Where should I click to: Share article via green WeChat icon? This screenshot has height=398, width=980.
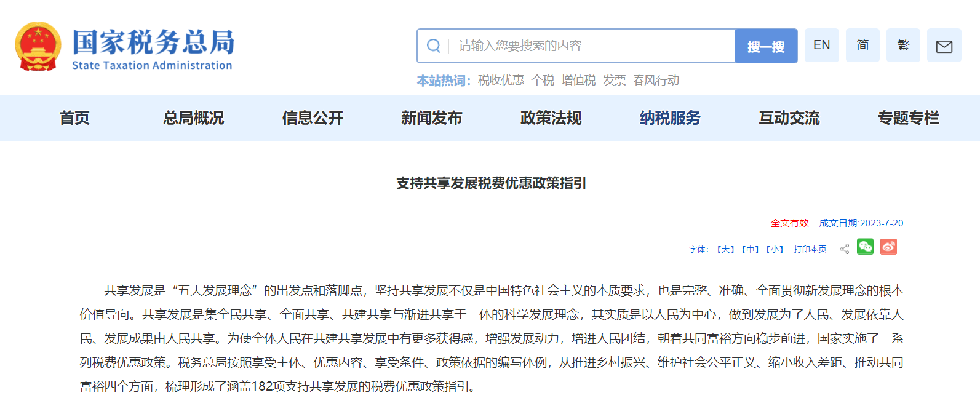tap(865, 247)
